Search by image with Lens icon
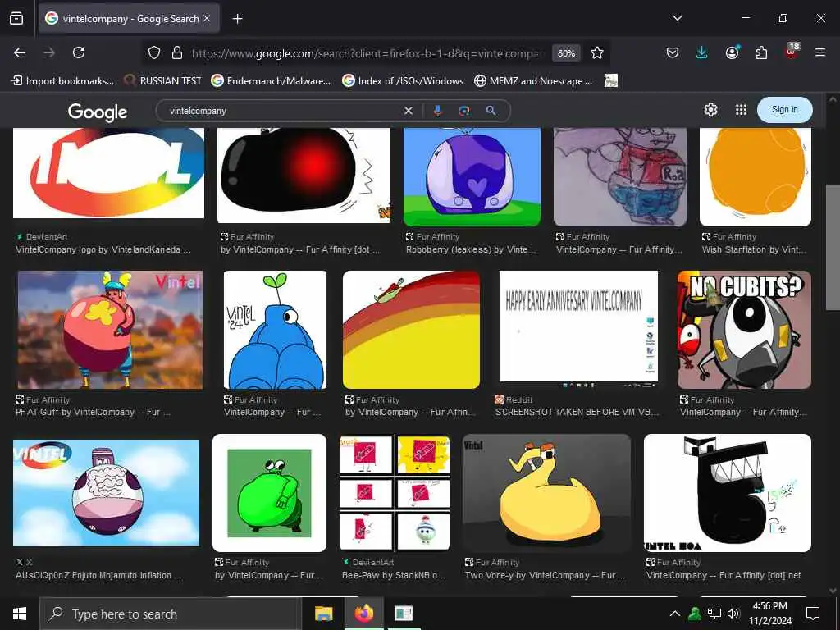 (x=464, y=111)
